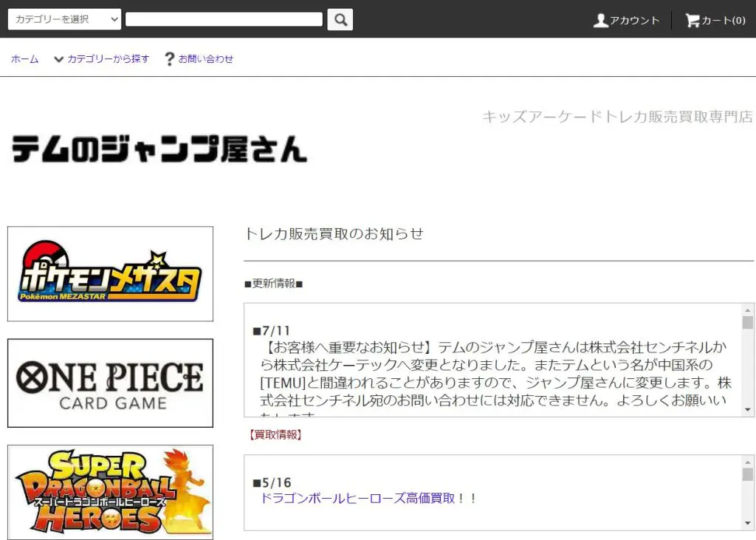
Task: Click the magnifying glass search button
Action: [340, 19]
